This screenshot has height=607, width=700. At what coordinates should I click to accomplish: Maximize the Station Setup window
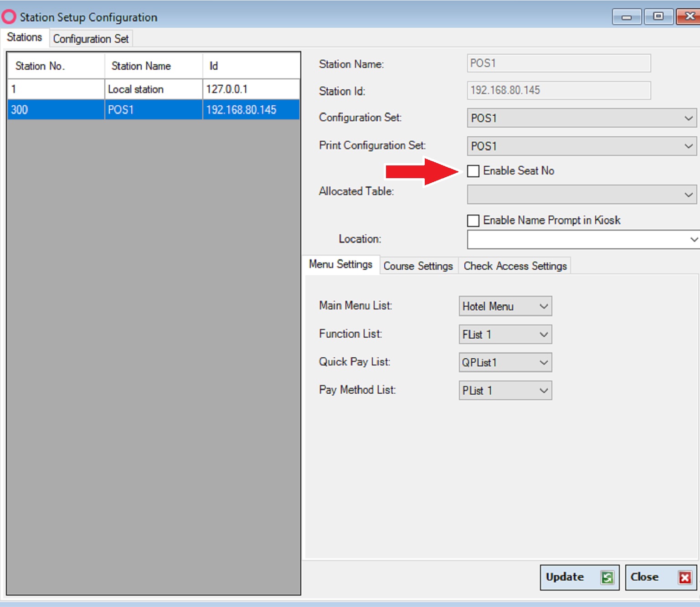tap(658, 16)
